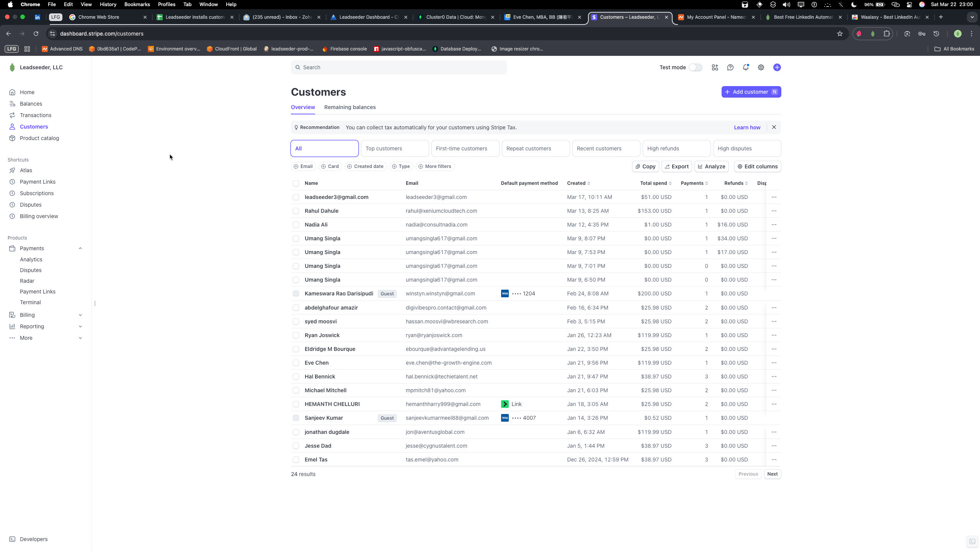
Task: Expand the Reporting section
Action: tap(46, 326)
